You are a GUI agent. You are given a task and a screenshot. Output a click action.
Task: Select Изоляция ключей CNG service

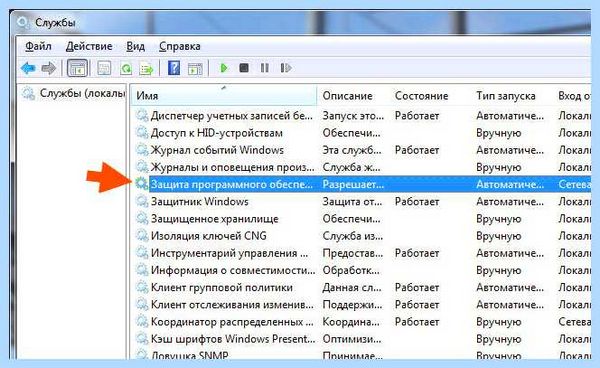[x=209, y=236]
